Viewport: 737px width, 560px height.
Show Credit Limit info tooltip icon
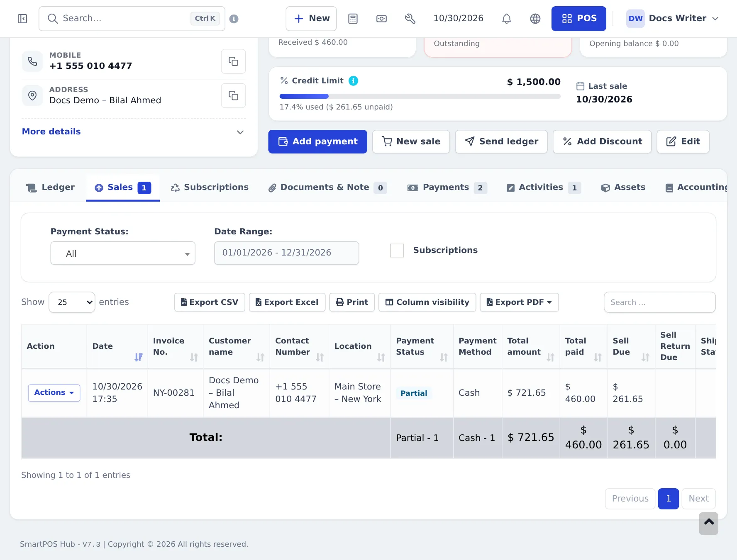tap(353, 81)
